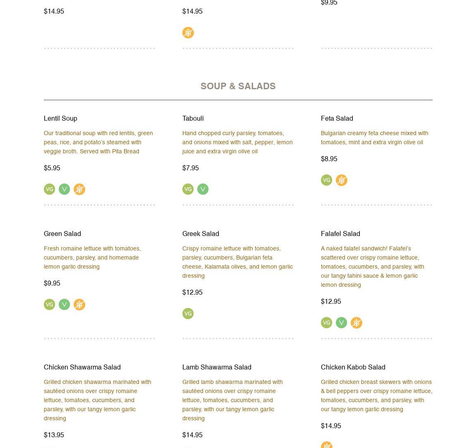Open the Greek Salad item title

[x=201, y=234]
